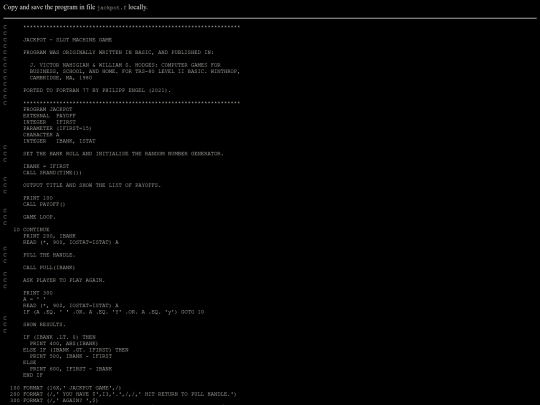Click the 'IBANK = IFIRST' assignment
Screen dimensions: 540x405
tap(46, 166)
